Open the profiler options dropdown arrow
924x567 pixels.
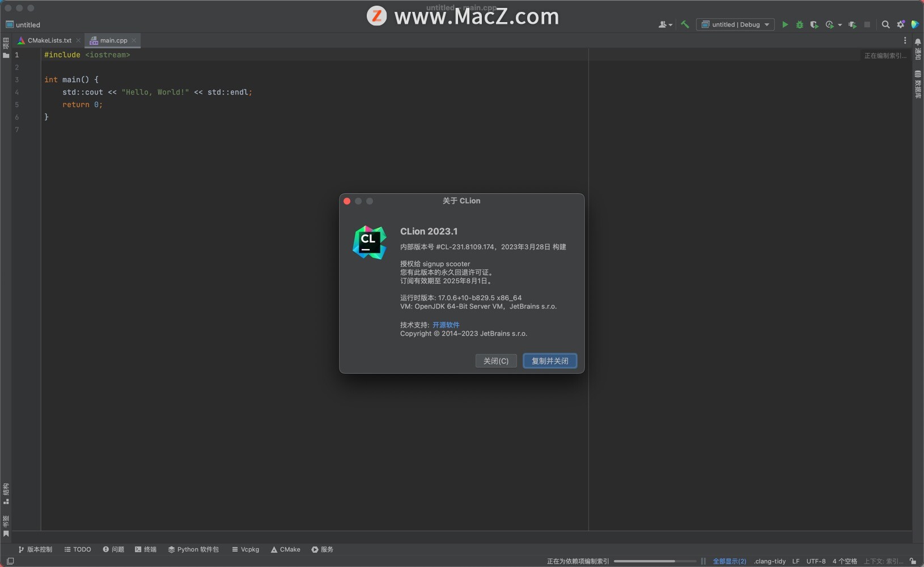[840, 25]
